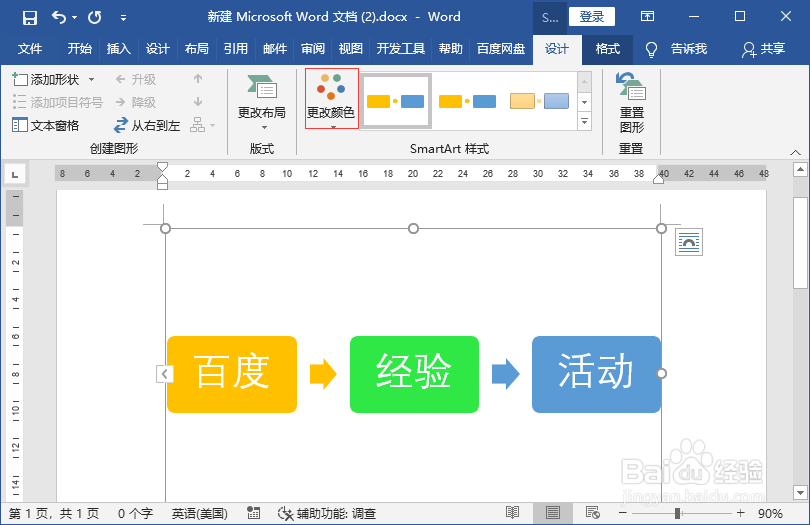
Task: Click the 共享 share button
Action: 764,49
